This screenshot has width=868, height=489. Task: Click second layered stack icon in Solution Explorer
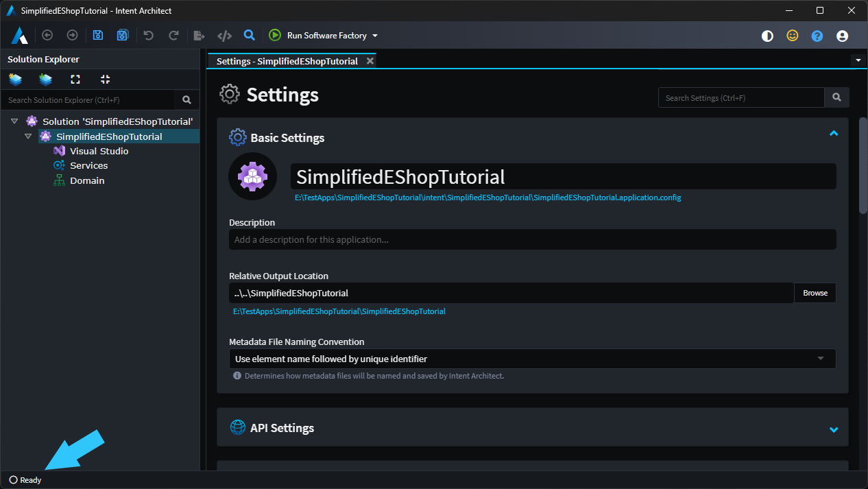tap(45, 80)
